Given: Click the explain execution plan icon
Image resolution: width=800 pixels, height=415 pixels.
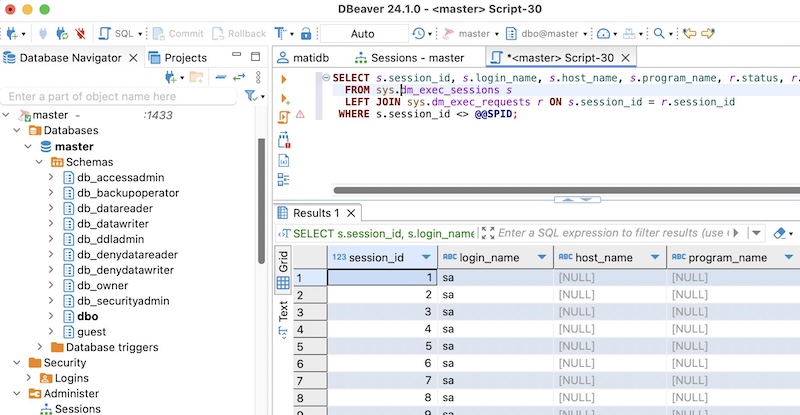Looking at the screenshot, I should coord(284,139).
